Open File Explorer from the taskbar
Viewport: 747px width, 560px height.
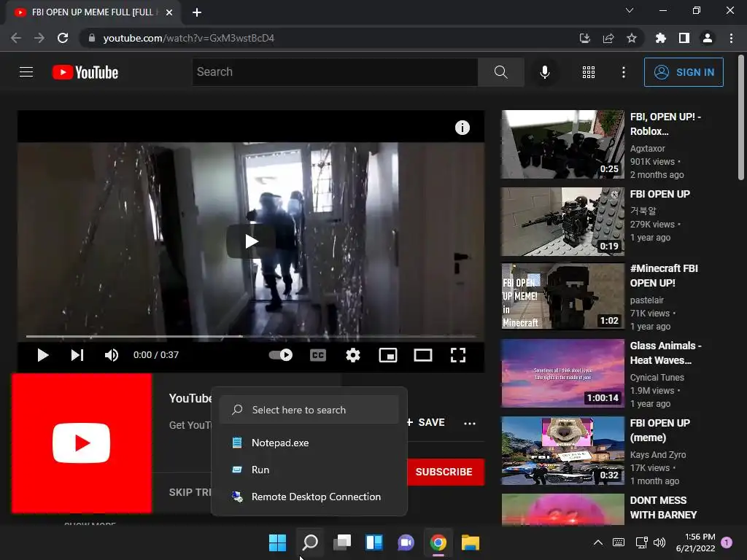[471, 542]
